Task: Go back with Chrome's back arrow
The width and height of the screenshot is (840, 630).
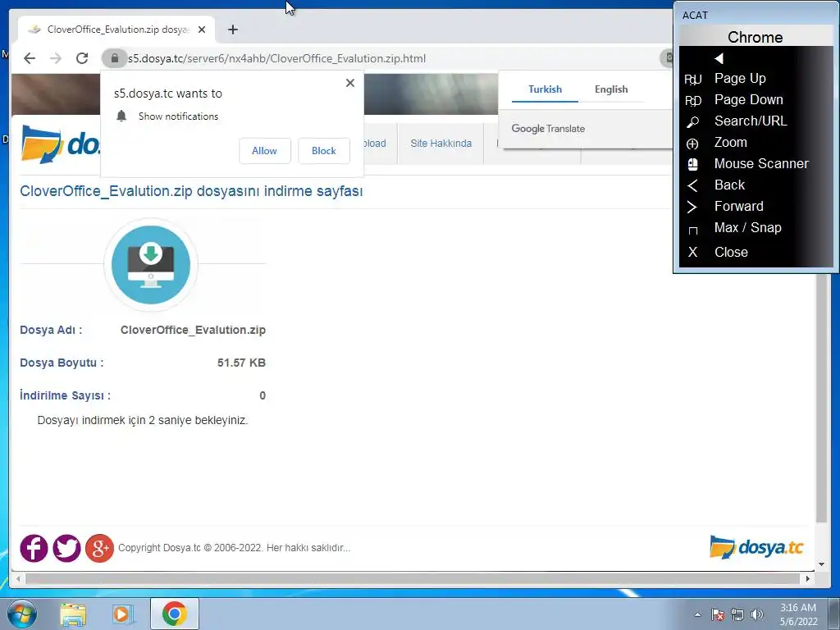Action: coord(30,58)
